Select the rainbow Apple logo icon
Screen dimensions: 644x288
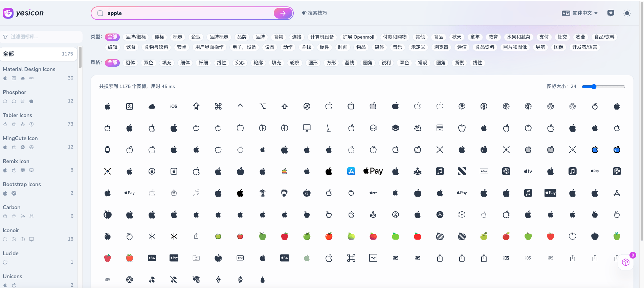point(285,171)
